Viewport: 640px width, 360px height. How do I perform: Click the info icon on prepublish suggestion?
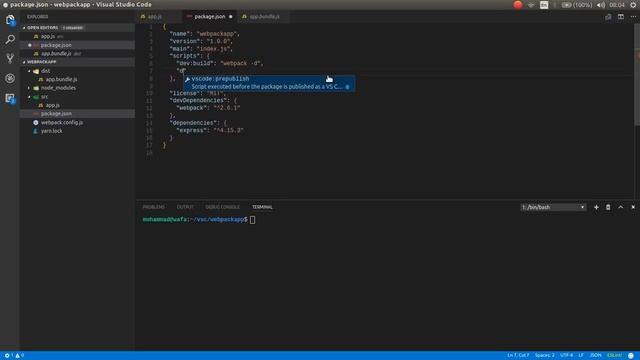click(347, 87)
